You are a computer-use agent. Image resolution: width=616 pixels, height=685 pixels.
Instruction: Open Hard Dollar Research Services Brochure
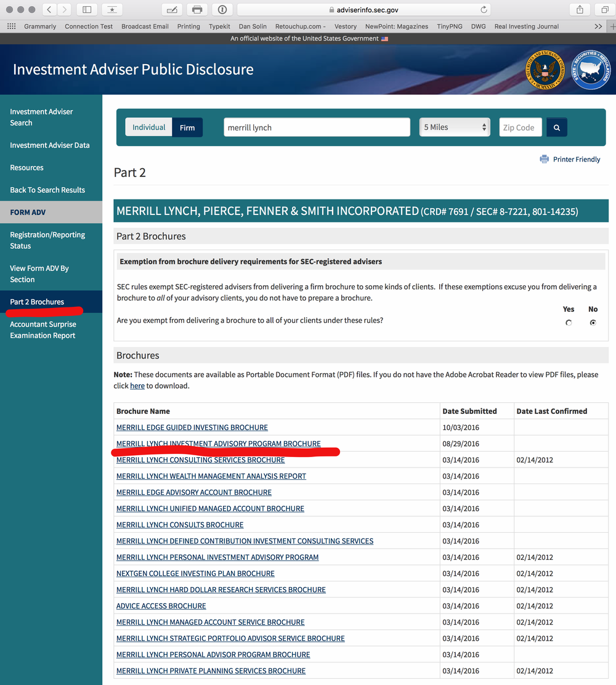coord(221,590)
